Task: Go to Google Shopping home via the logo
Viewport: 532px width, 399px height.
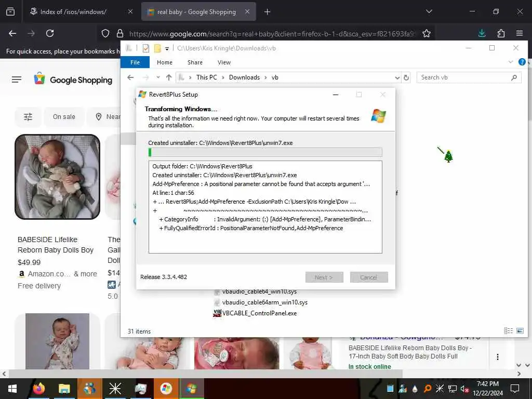Action: click(73, 79)
